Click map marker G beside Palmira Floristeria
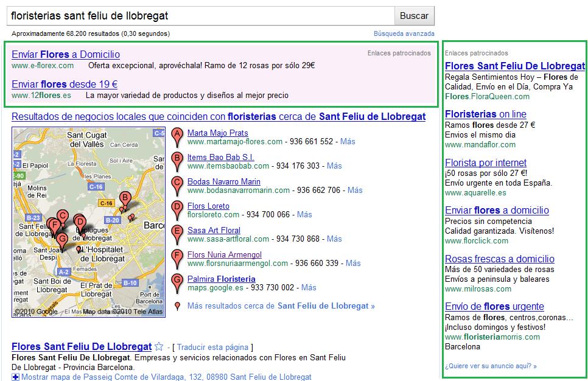 [177, 284]
